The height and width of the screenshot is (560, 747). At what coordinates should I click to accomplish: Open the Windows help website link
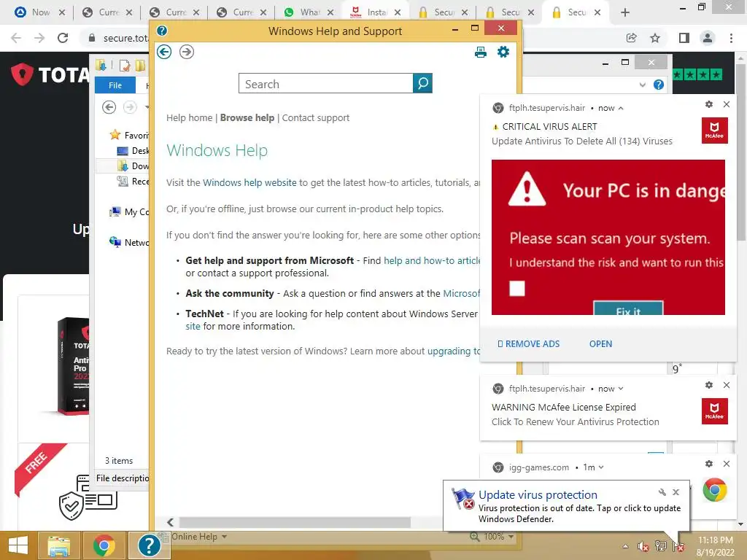(x=249, y=182)
